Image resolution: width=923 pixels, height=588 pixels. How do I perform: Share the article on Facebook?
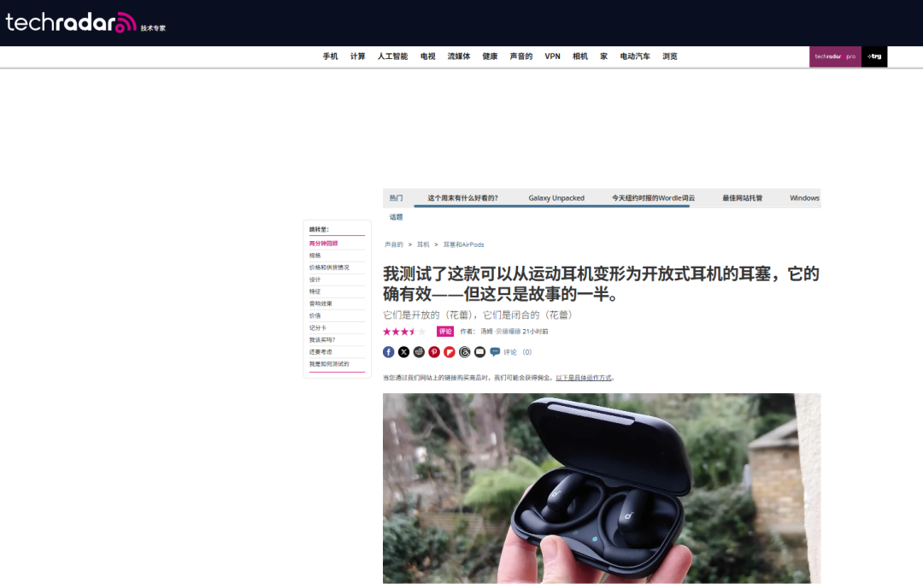(x=388, y=351)
